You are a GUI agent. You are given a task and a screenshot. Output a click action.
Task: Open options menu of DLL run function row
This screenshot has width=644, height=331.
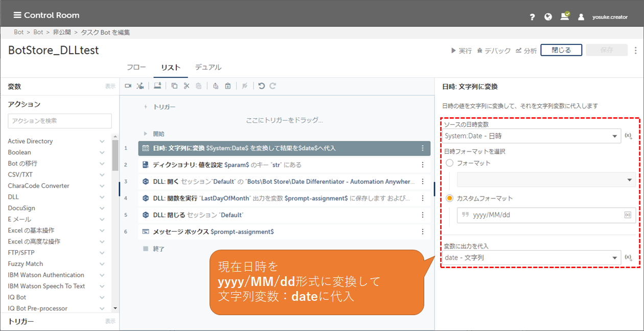click(423, 198)
